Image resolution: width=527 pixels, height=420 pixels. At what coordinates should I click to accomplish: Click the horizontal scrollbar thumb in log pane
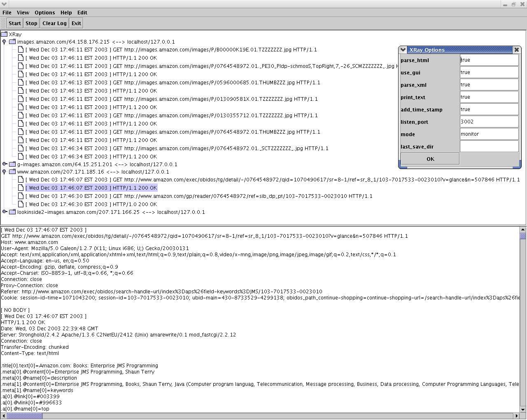coord(25,416)
